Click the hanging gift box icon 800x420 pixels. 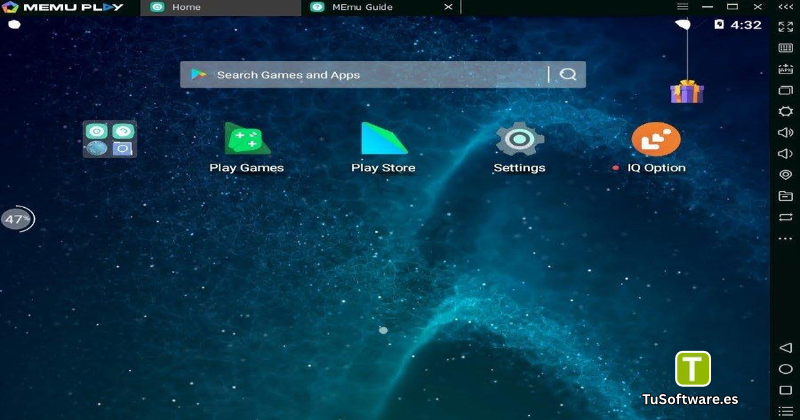[x=687, y=92]
